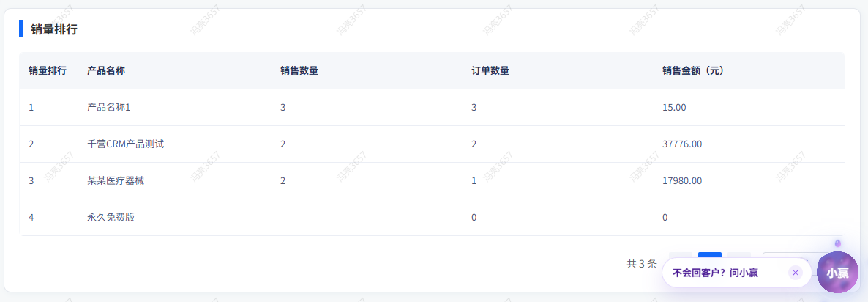Click the 销售金额（元） column header
The width and height of the screenshot is (868, 302).
(x=693, y=71)
